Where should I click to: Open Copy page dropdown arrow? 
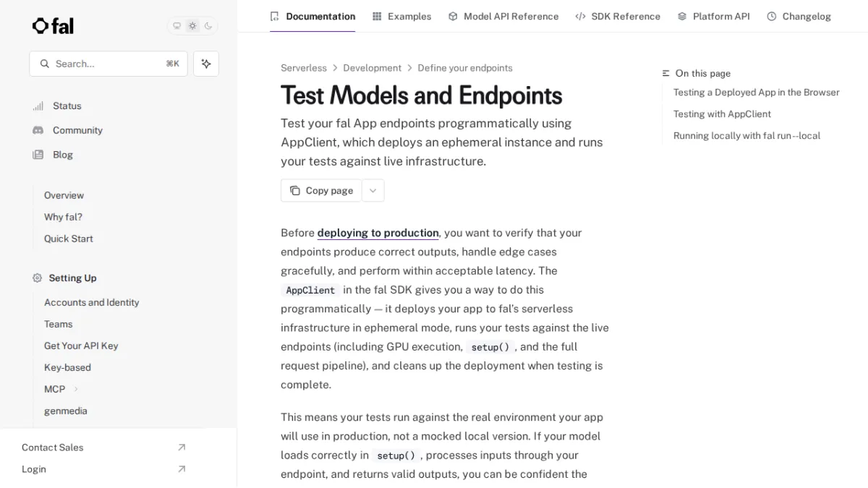click(x=373, y=191)
